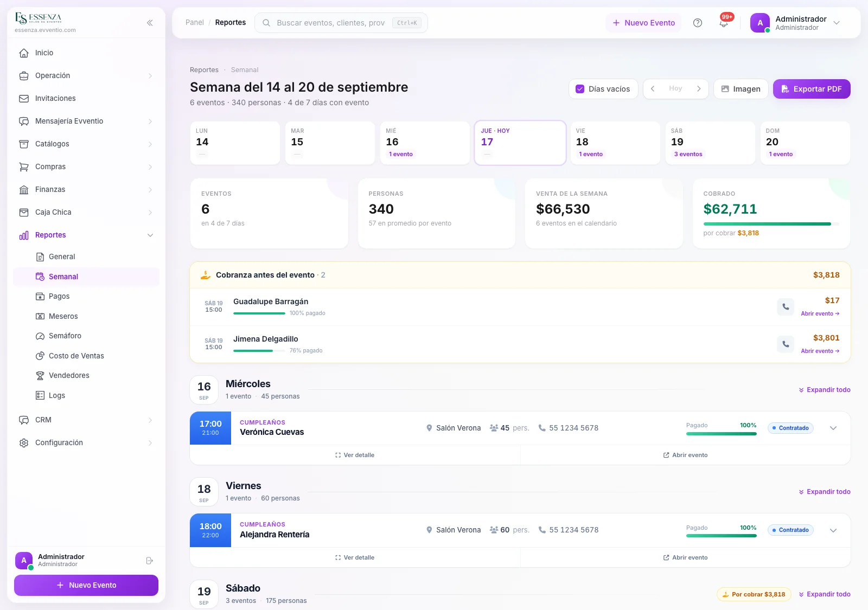Click the Vendedores trophy icon

[x=40, y=376]
